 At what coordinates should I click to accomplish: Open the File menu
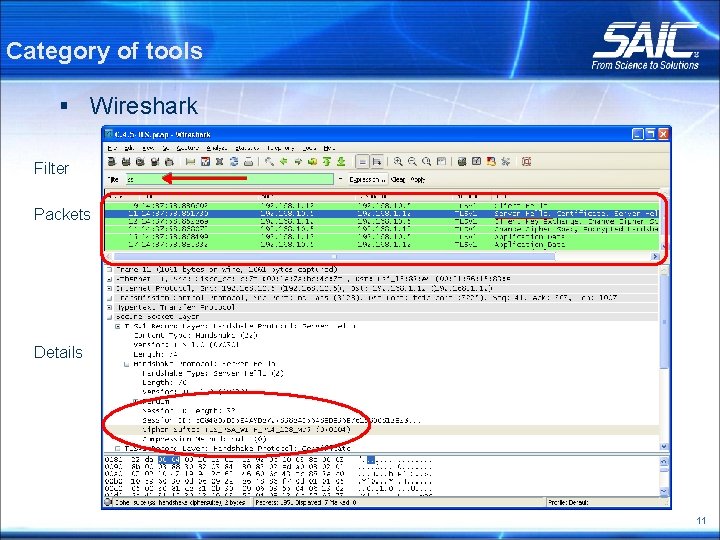(x=112, y=148)
